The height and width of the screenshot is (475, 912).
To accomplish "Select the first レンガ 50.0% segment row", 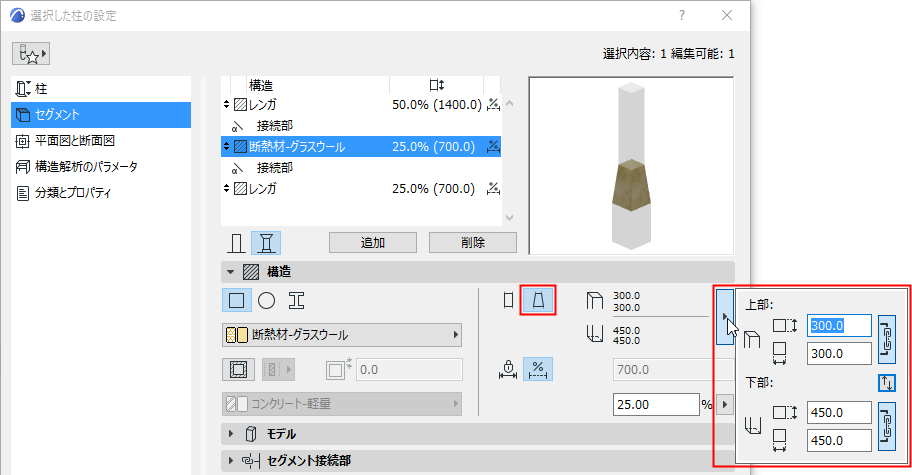I will coord(361,105).
